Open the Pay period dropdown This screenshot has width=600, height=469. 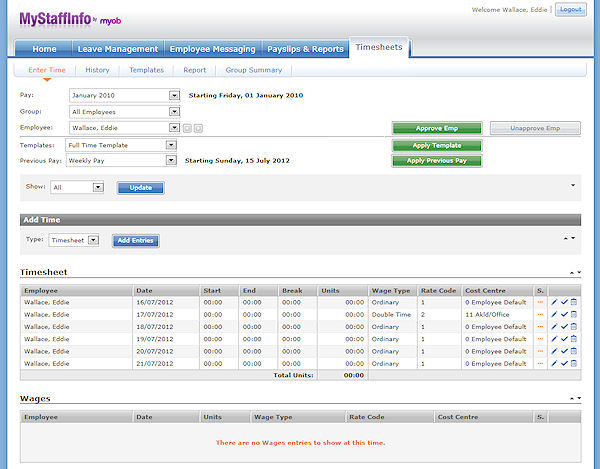coord(171,96)
